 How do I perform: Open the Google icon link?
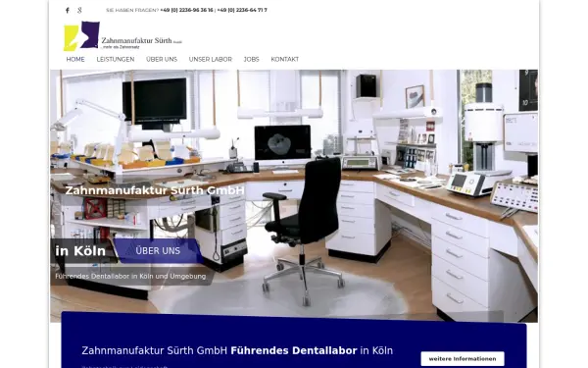(79, 10)
